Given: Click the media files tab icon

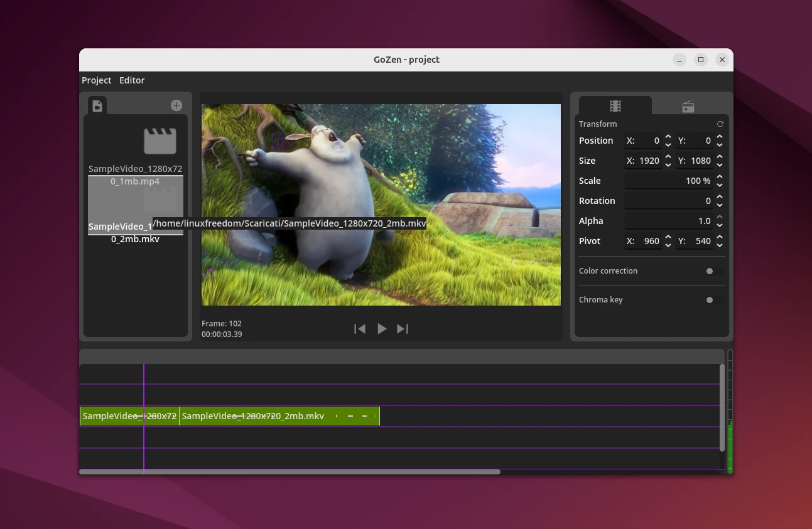Looking at the screenshot, I should coord(97,105).
